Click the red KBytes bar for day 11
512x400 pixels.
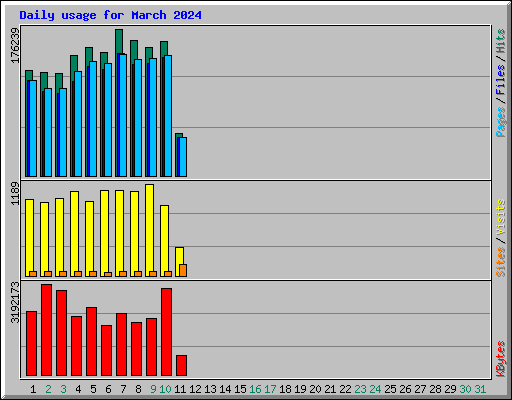click(181, 366)
